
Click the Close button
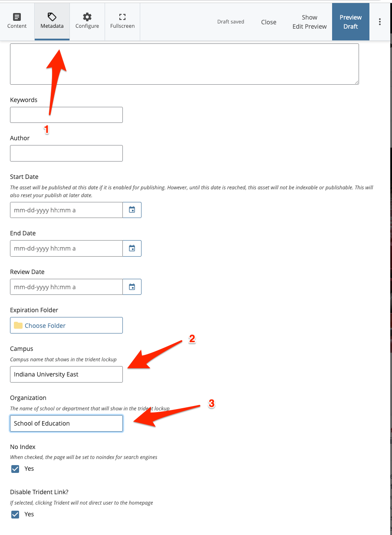pyautogui.click(x=269, y=22)
